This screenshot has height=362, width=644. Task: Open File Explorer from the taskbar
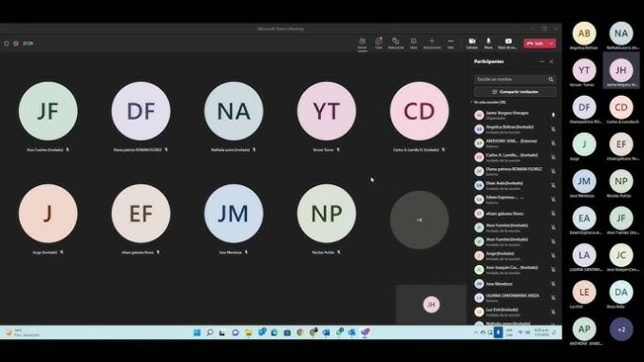click(x=249, y=332)
